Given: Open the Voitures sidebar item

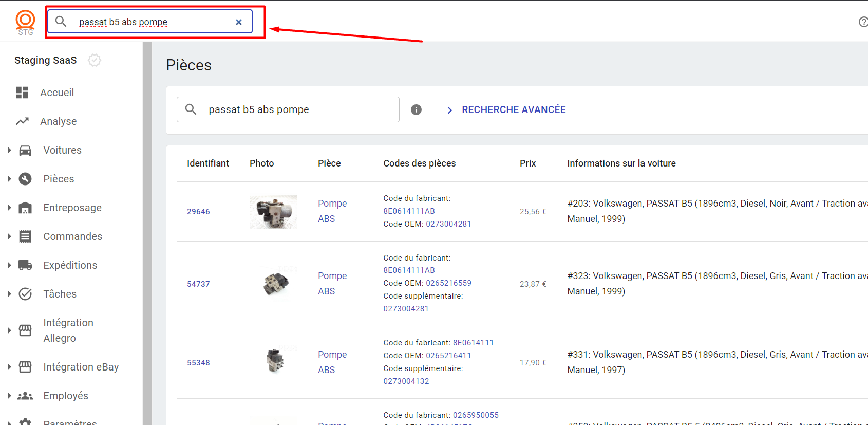Looking at the screenshot, I should pyautogui.click(x=62, y=150).
